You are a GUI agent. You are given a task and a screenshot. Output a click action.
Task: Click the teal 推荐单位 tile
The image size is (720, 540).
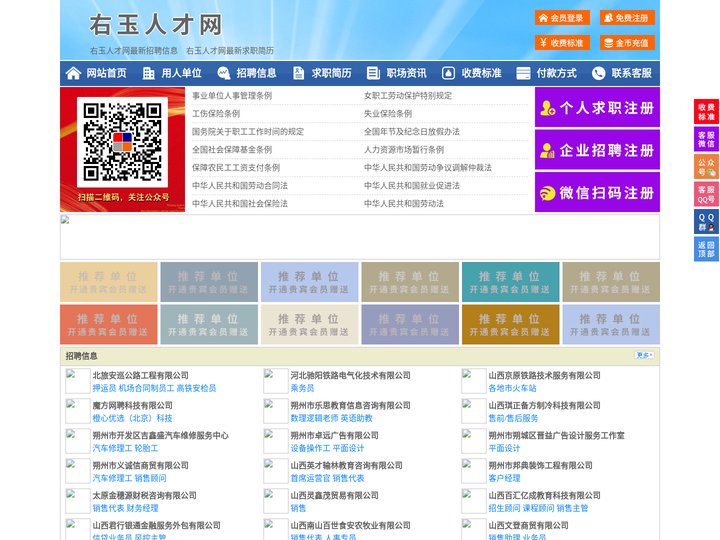pos(511,282)
